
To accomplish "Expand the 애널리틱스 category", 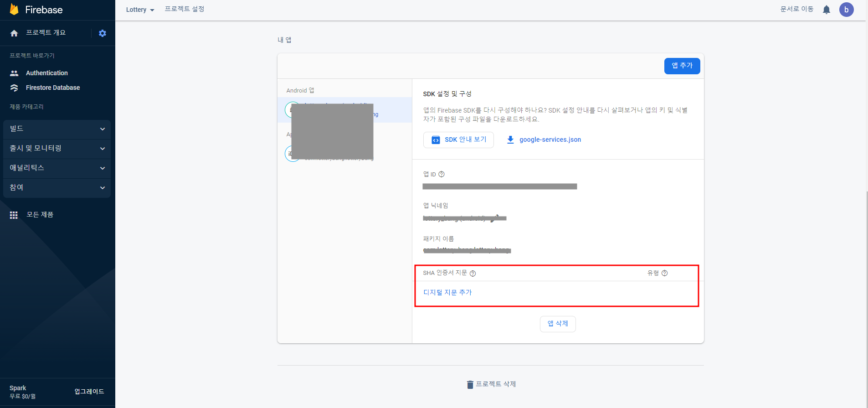I will pos(57,168).
